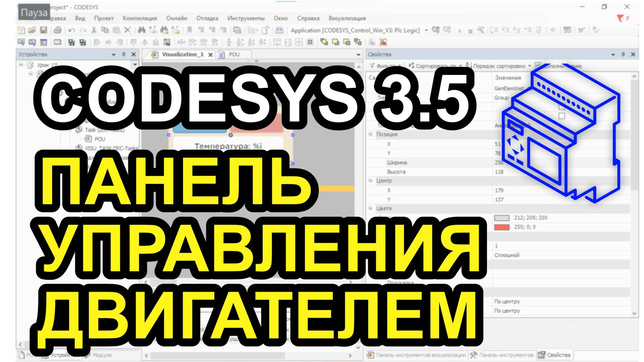Save the project with the floppy icon

pyautogui.click(x=44, y=30)
